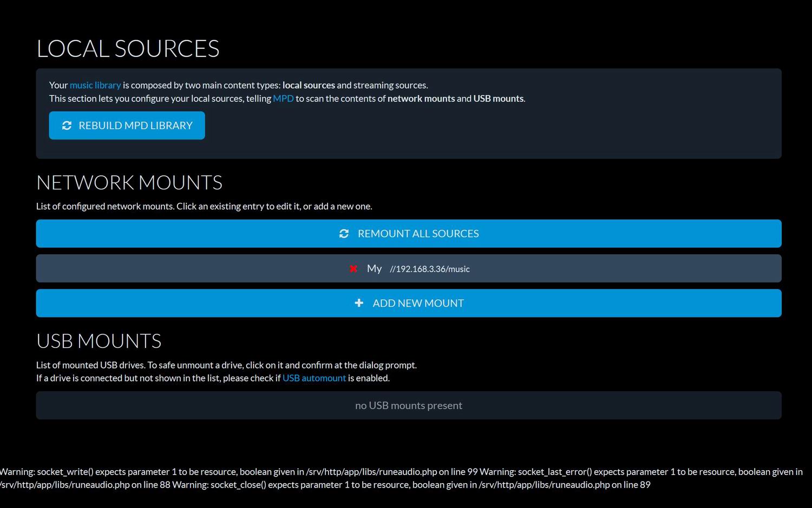Image resolution: width=812 pixels, height=508 pixels.
Task: Click the refresh icon on Rebuild MPD Library
Action: pos(67,126)
